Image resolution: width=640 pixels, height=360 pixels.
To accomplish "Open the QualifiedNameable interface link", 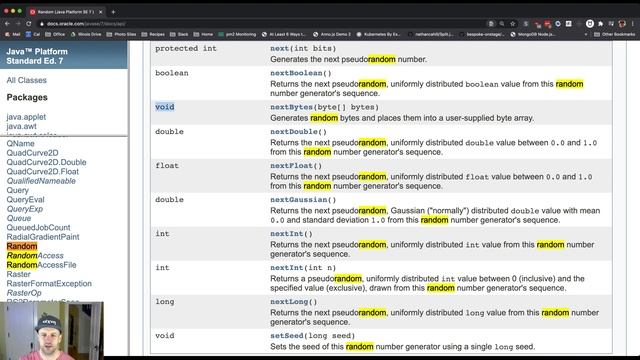I will (x=41, y=181).
